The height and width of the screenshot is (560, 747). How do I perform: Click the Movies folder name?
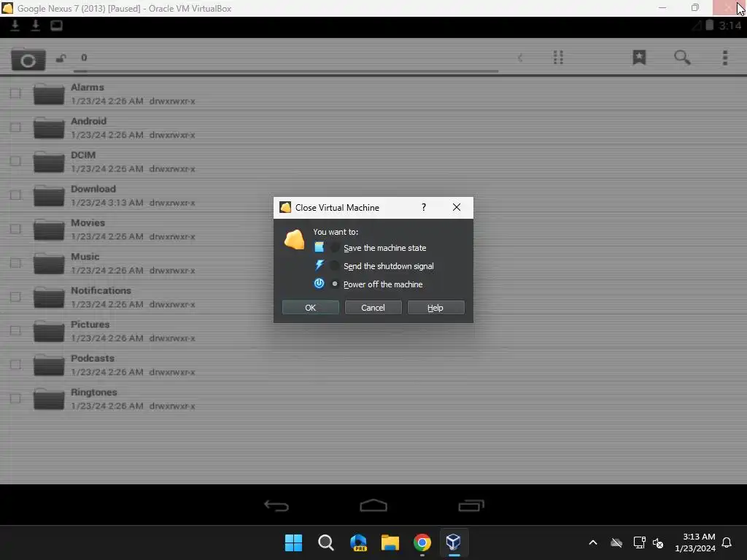point(88,222)
